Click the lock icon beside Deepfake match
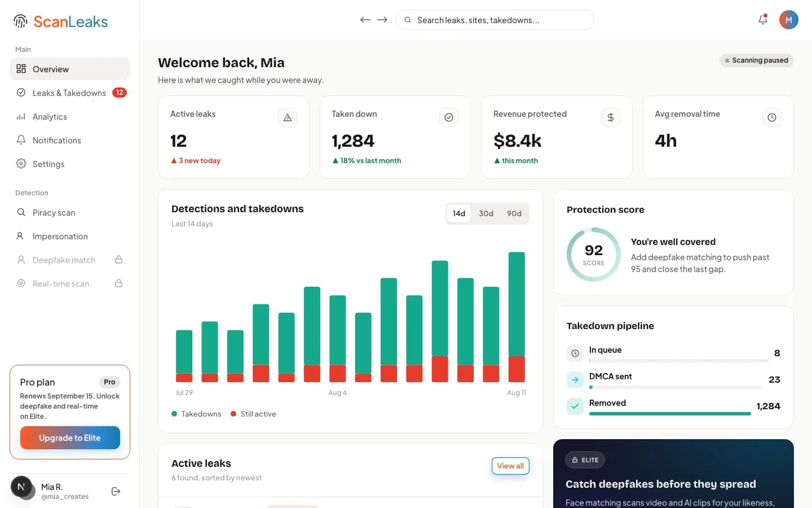Screen dimensions: 812x508 pos(119,260)
